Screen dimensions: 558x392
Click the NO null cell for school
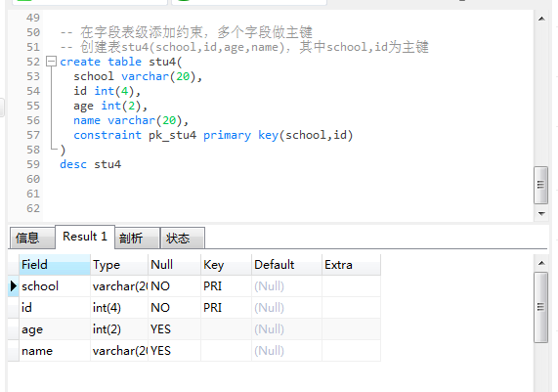[x=174, y=286]
